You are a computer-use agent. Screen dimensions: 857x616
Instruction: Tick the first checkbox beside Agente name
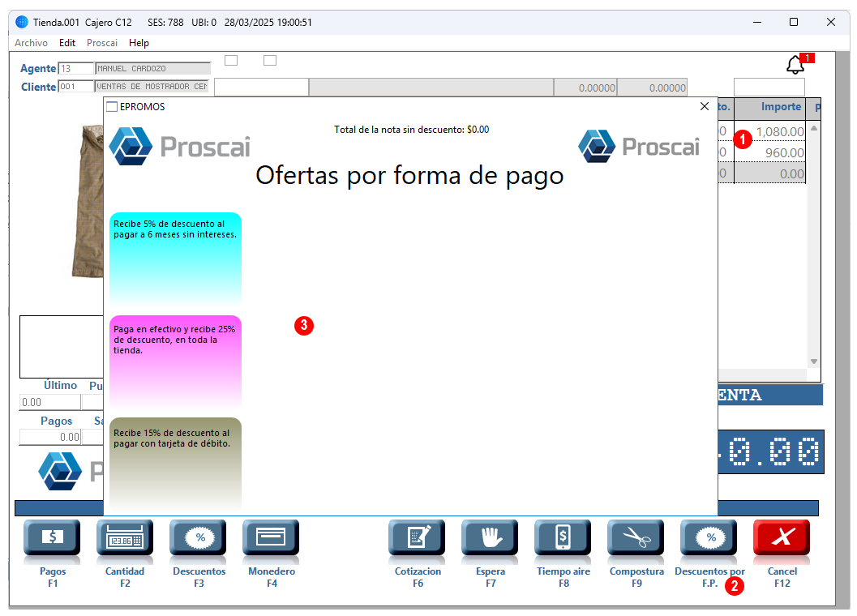pyautogui.click(x=231, y=60)
